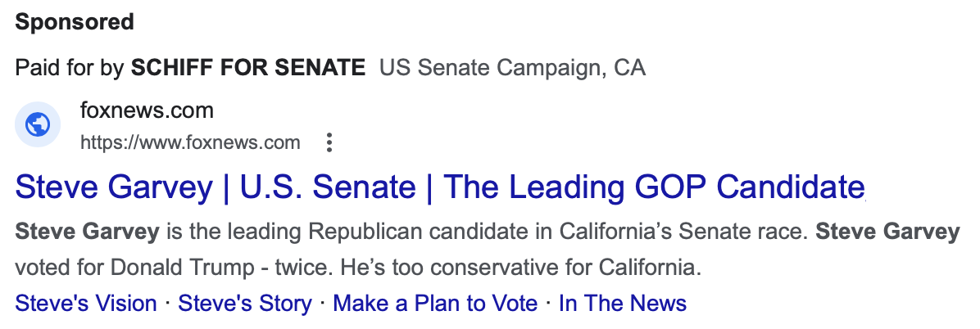This screenshot has height=329, width=980.
Task: Click the Sponsored label
Action: pos(75,22)
